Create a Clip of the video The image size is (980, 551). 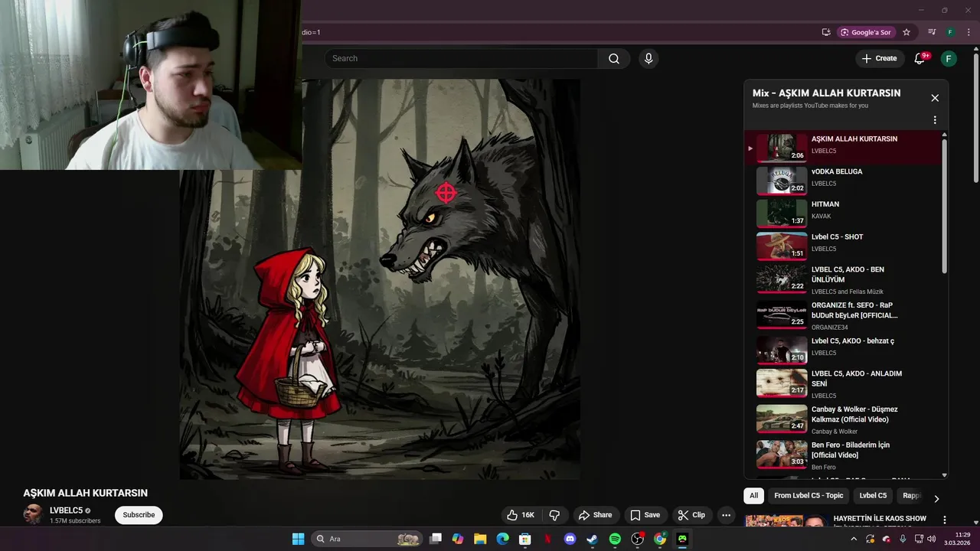pyautogui.click(x=691, y=515)
